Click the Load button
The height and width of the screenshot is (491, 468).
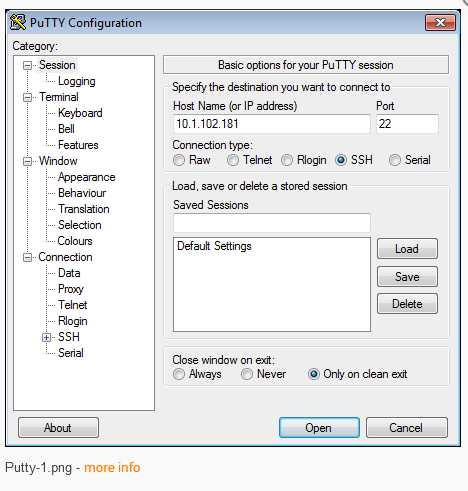[407, 249]
